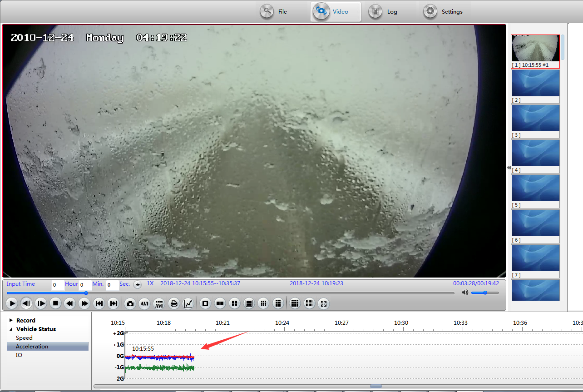The width and height of the screenshot is (583, 392).
Task: Click the AVI filmstrip export icon
Action: [159, 303]
